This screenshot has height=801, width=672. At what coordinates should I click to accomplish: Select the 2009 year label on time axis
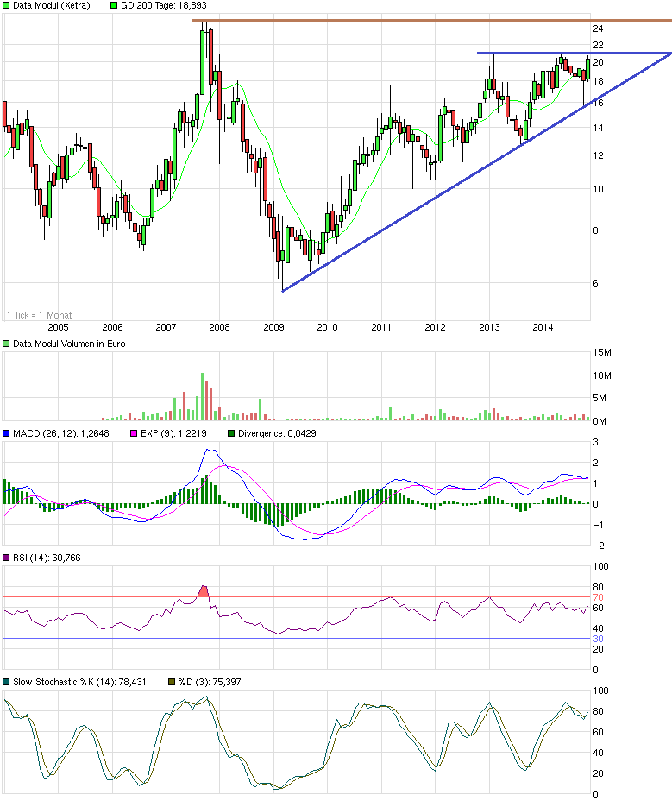point(273,327)
